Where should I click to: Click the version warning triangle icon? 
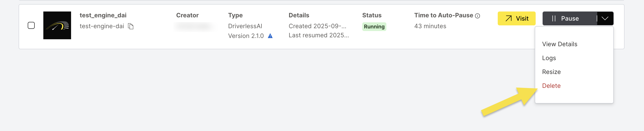pos(270,36)
